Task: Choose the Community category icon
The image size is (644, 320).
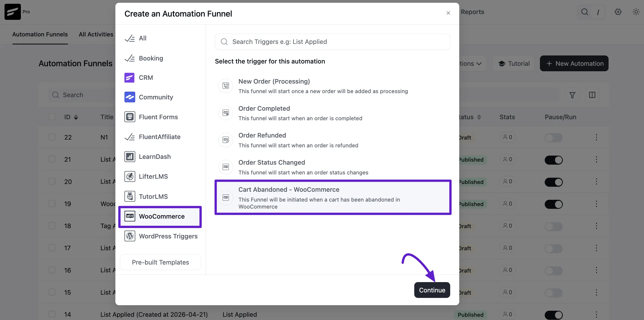Action: pos(130,97)
